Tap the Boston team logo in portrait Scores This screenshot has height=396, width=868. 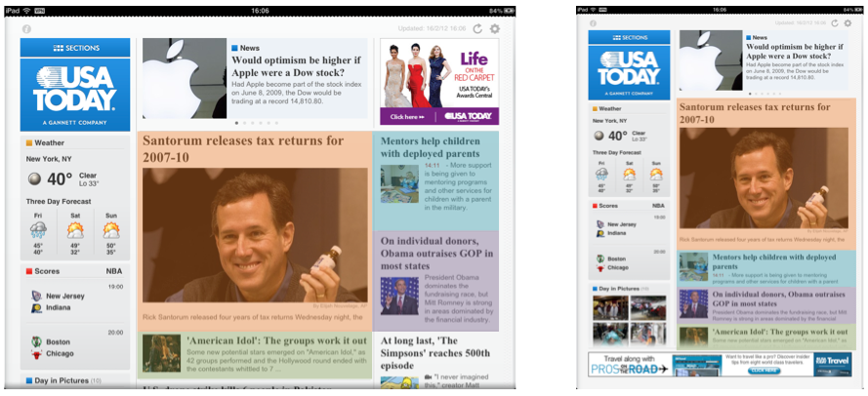(x=600, y=258)
